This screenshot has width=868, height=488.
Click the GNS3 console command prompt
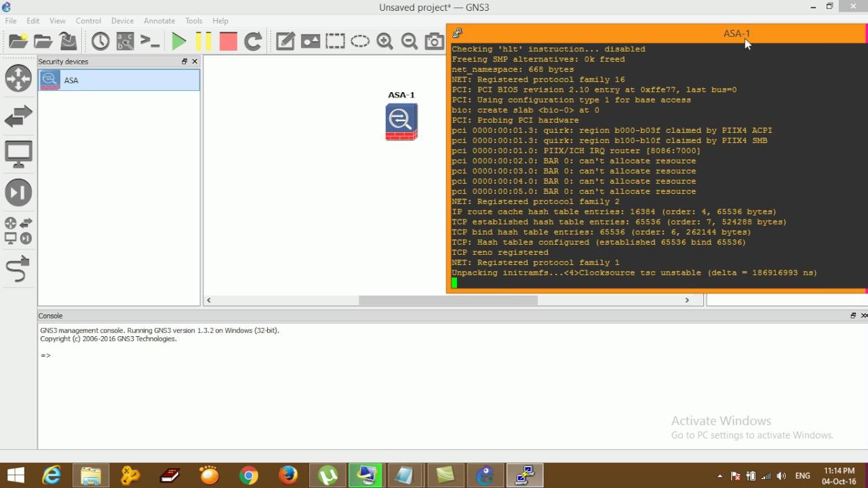(45, 355)
